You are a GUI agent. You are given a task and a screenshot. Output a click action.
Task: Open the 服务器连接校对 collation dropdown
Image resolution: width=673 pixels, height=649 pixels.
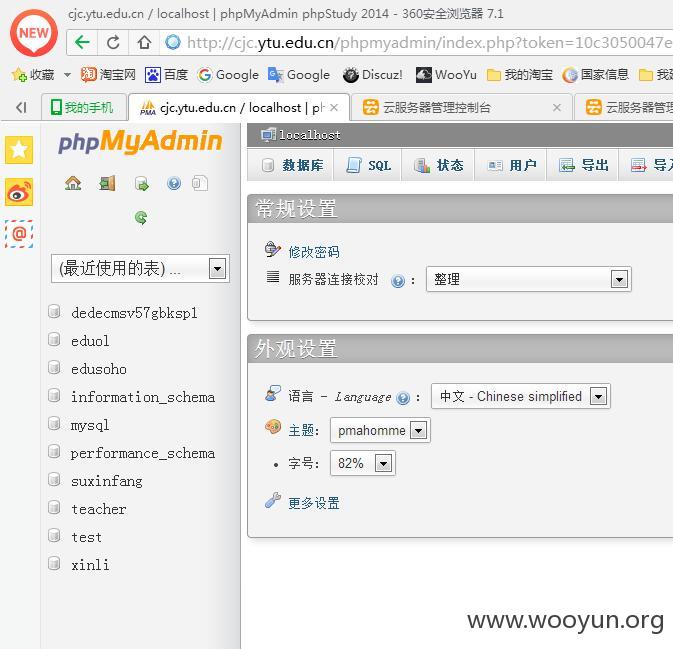click(x=529, y=279)
